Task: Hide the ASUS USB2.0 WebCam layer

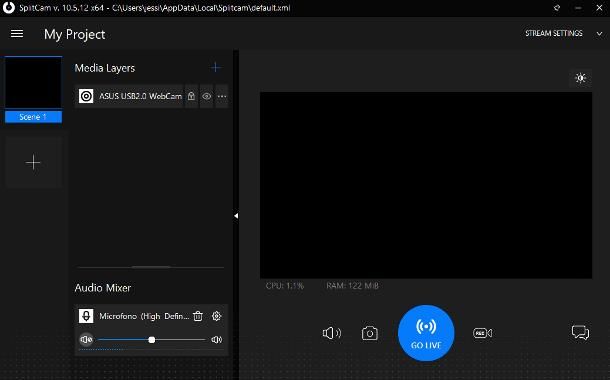Action: [207, 96]
